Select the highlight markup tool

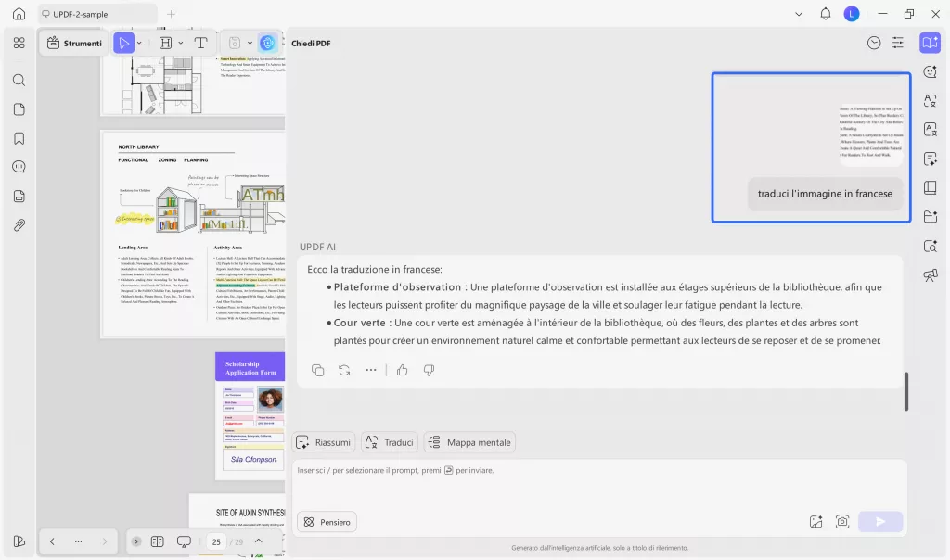pos(165,43)
